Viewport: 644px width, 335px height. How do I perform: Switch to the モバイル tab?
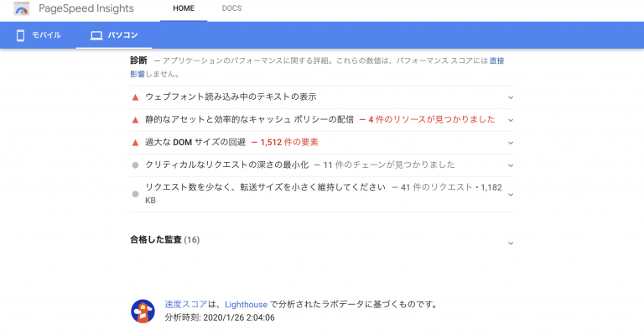[39, 35]
